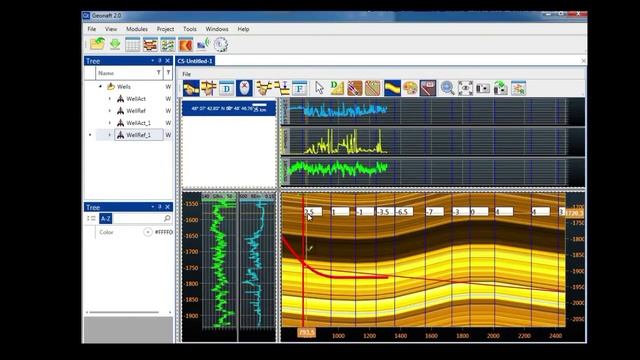The height and width of the screenshot is (360, 640).
Task: Open the table grid toolbar icon
Action: tap(133, 44)
